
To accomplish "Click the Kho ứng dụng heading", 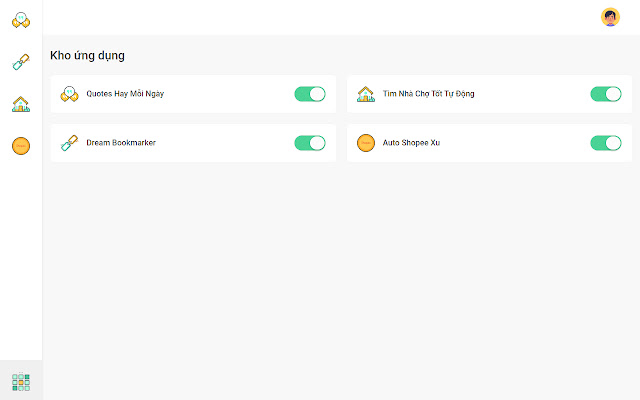I will [x=87, y=56].
